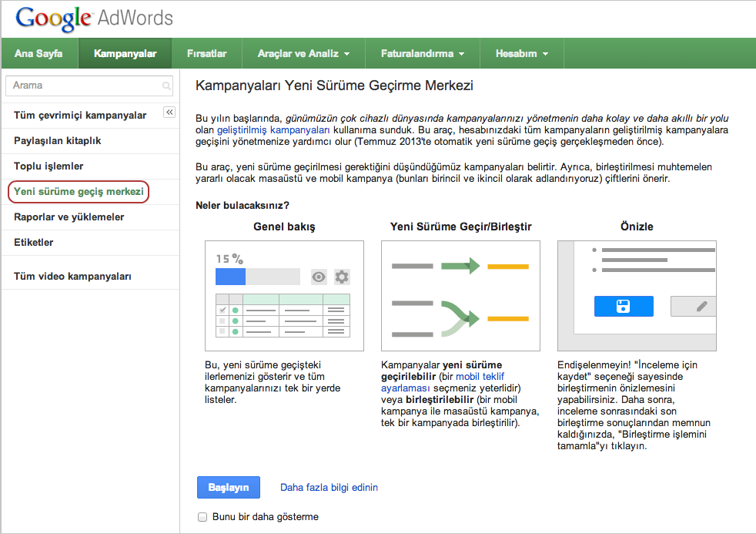Image resolution: width=756 pixels, height=534 pixels.
Task: Open Raporlar ve yüklemeler
Action: [69, 217]
